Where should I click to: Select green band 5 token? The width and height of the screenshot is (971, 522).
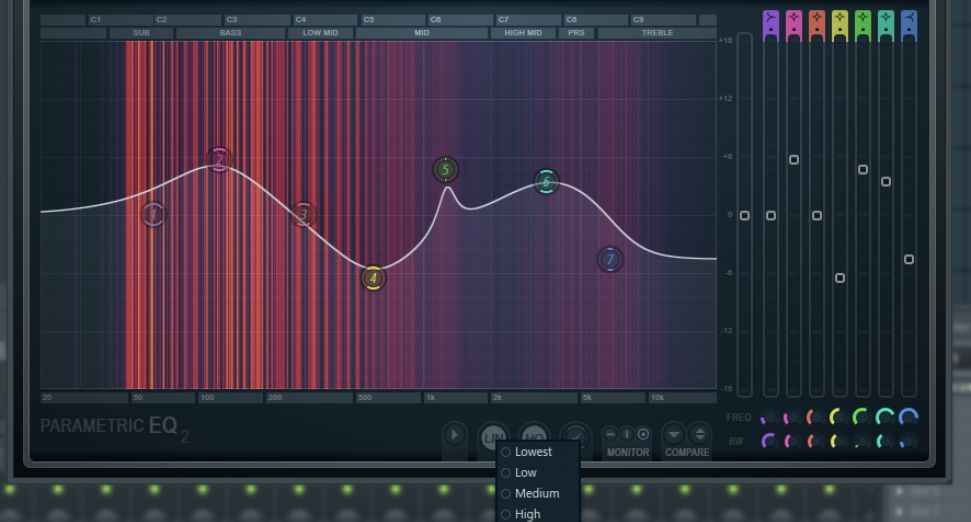coord(445,170)
